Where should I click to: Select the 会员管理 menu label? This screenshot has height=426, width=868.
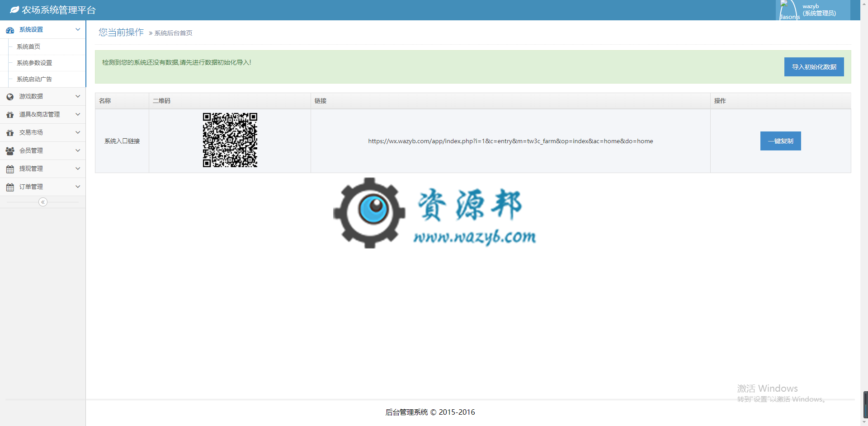coord(31,150)
